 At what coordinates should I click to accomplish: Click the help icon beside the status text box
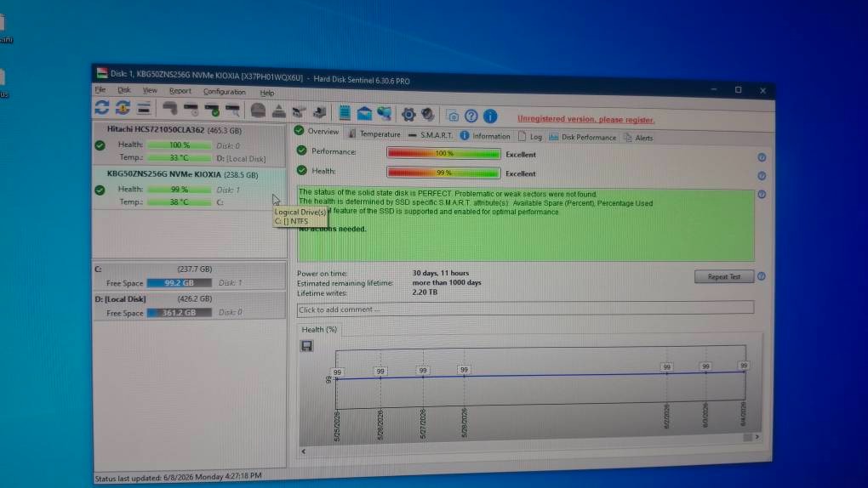pos(762,194)
